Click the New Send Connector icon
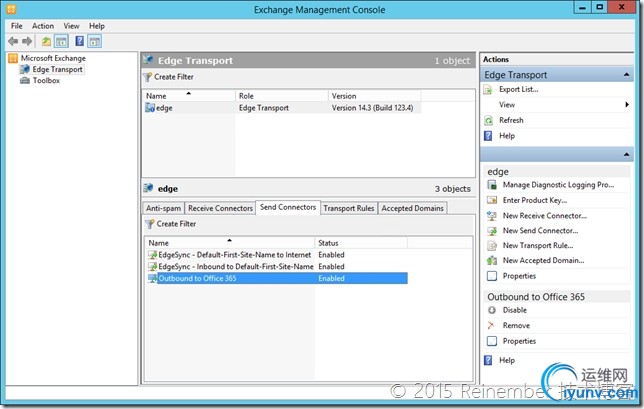The height and width of the screenshot is (409, 644). click(x=492, y=231)
